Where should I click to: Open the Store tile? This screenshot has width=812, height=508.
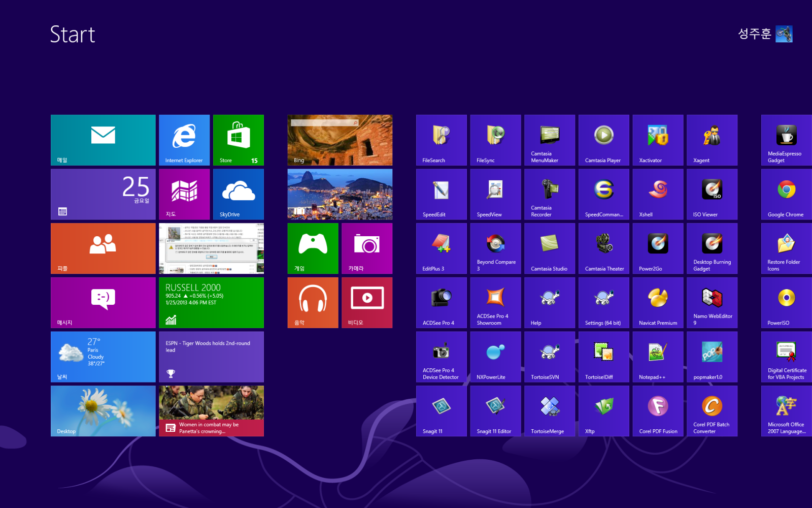(x=239, y=140)
